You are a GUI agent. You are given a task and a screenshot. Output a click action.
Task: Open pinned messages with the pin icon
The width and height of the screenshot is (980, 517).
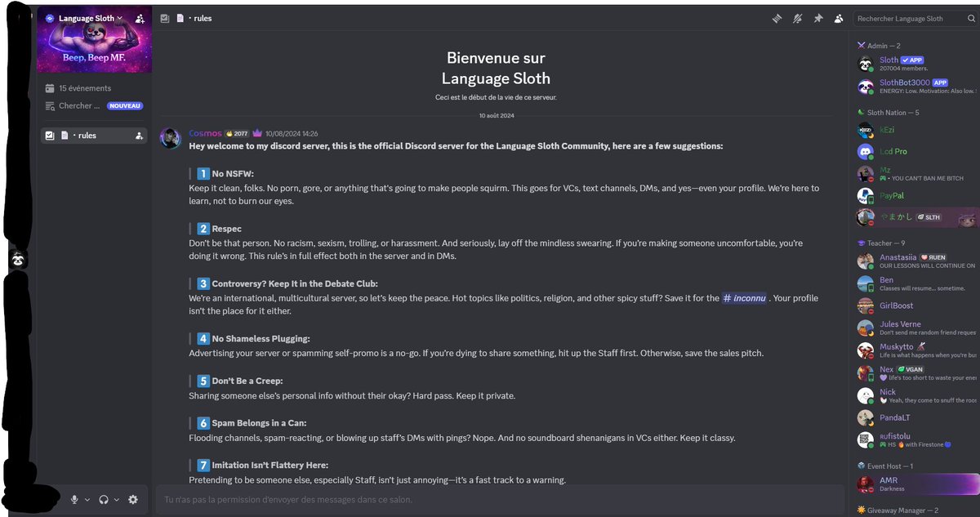point(817,19)
